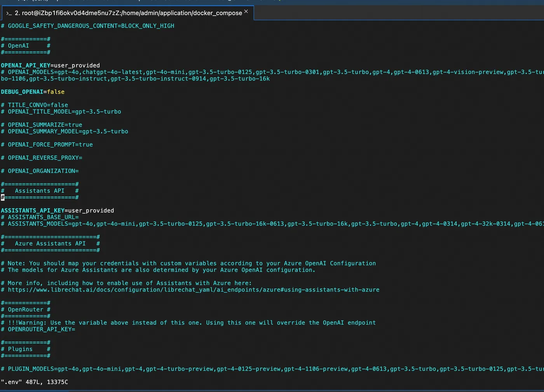Viewport: 544px width, 392px height.
Task: Click the PLUGIN_MODELS comment line
Action: coord(272,369)
